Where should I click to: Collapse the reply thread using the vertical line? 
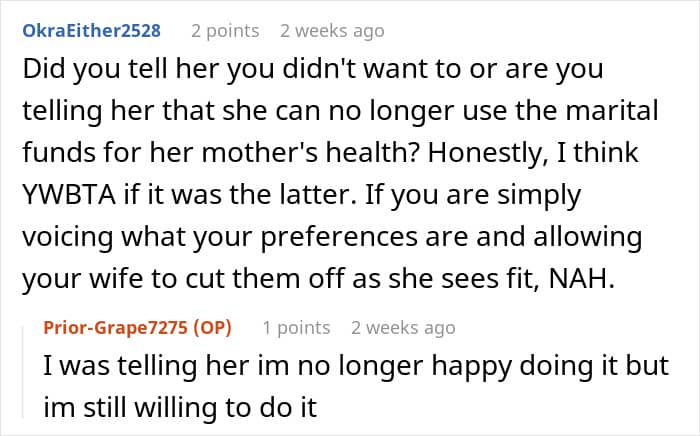pyautogui.click(x=23, y=373)
